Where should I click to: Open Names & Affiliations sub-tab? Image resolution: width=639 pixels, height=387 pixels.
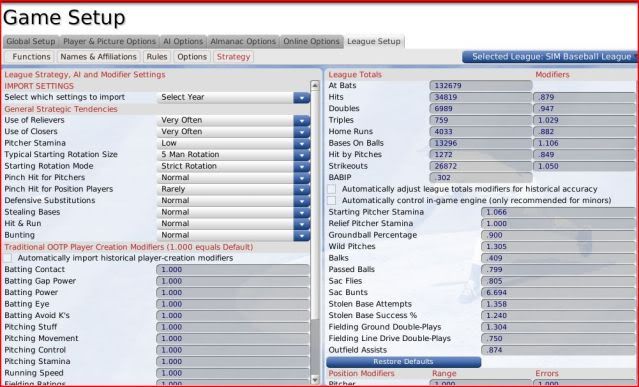pos(98,57)
